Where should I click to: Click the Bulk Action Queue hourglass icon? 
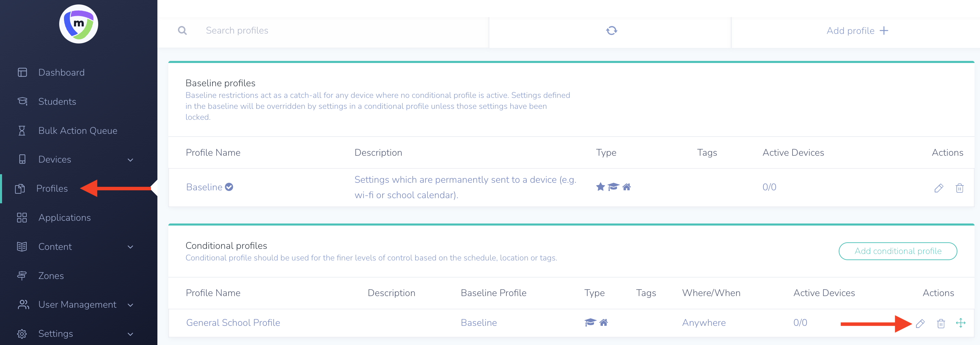pos(22,130)
